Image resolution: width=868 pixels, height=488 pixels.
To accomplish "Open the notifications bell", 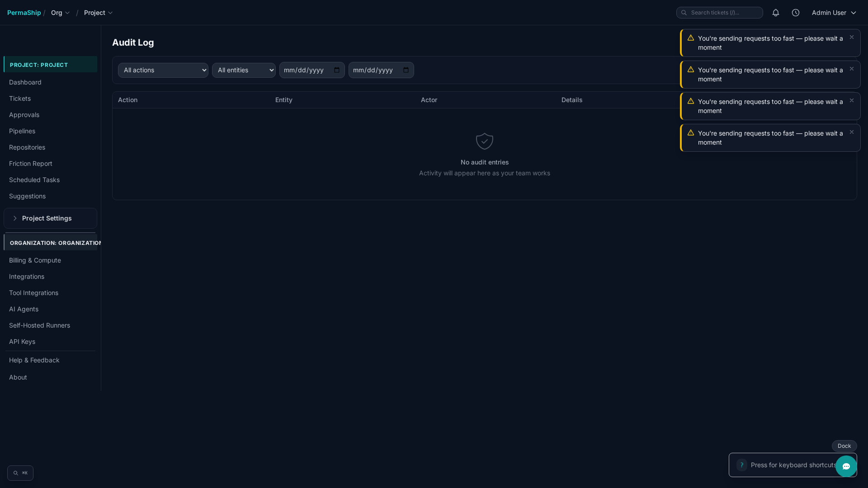I will [x=776, y=13].
